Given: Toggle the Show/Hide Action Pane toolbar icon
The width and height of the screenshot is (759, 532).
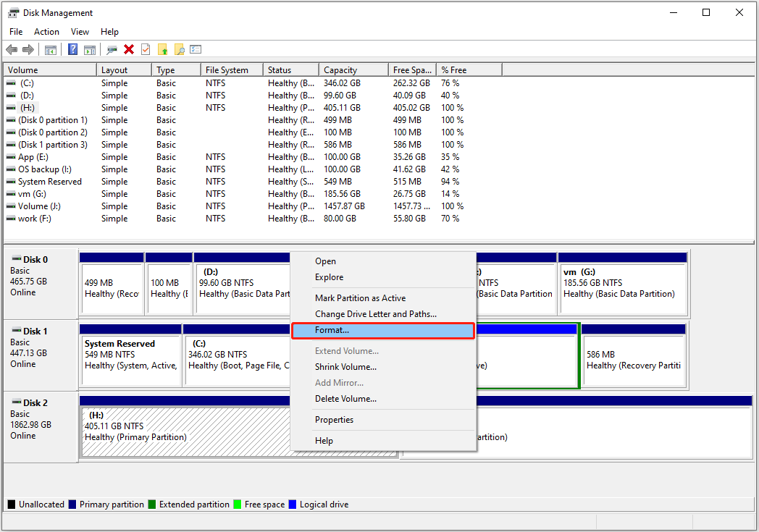Looking at the screenshot, I should [90, 49].
